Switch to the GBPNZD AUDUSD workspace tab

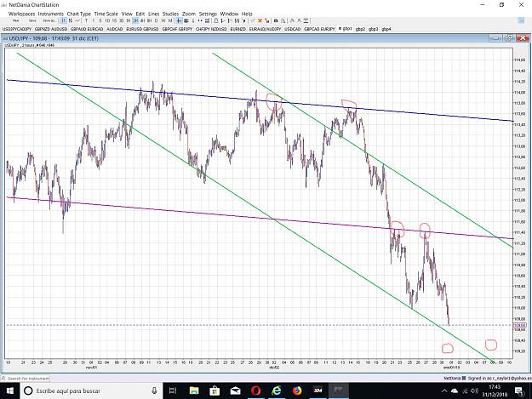pos(51,29)
